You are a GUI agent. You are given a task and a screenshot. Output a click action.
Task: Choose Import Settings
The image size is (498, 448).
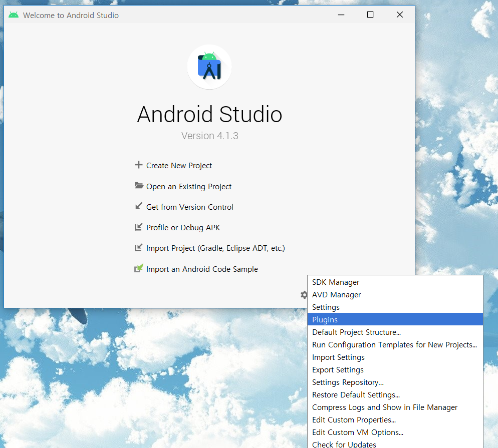[395, 357]
